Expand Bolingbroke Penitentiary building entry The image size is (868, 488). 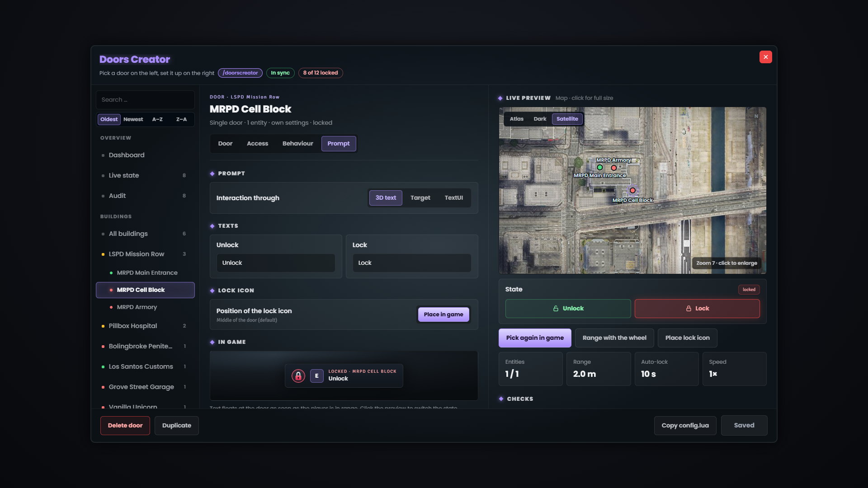(x=145, y=346)
